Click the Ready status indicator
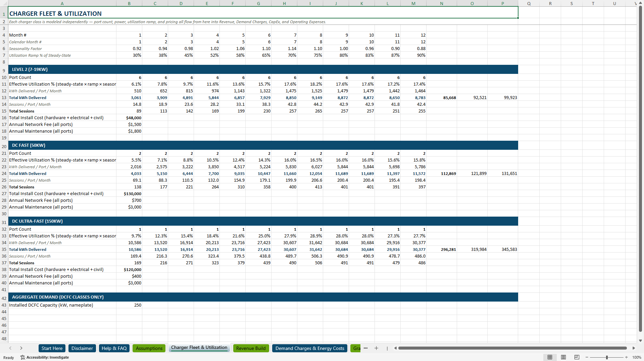Image resolution: width=644 pixels, height=361 pixels. [8, 358]
